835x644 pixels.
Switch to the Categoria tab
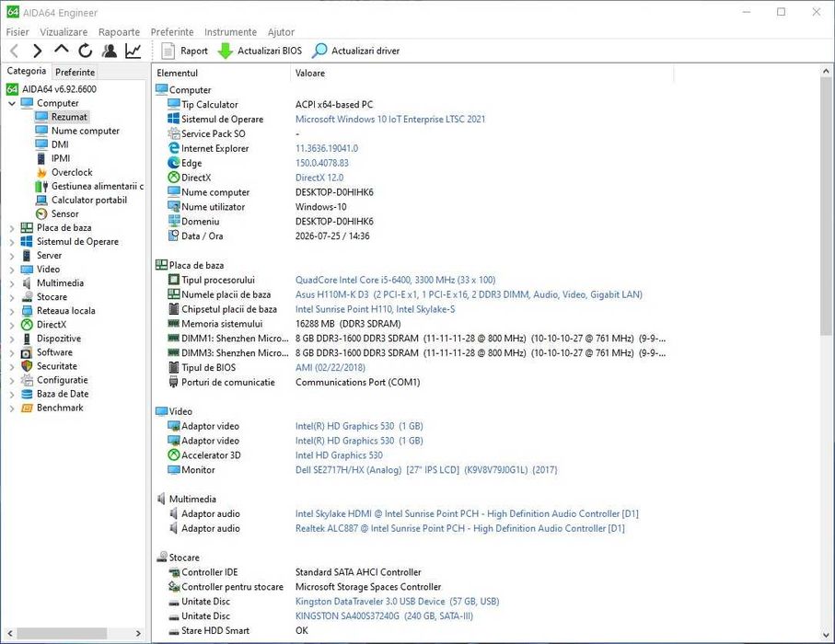coord(26,71)
